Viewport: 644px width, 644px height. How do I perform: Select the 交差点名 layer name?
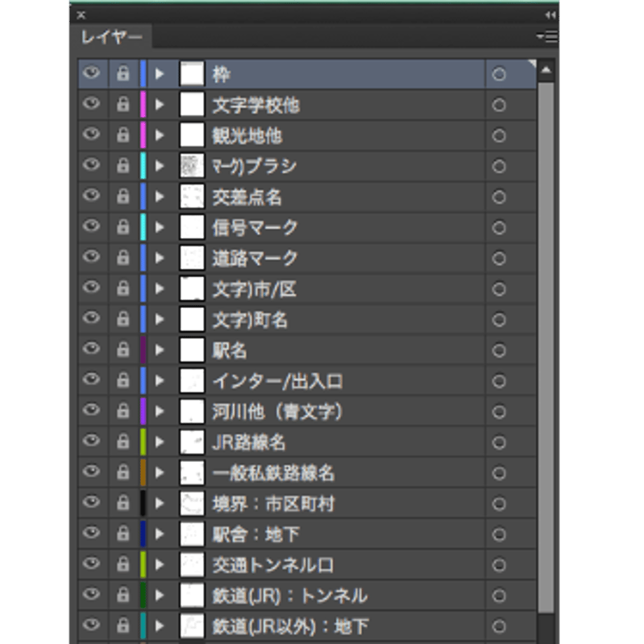tap(247, 197)
